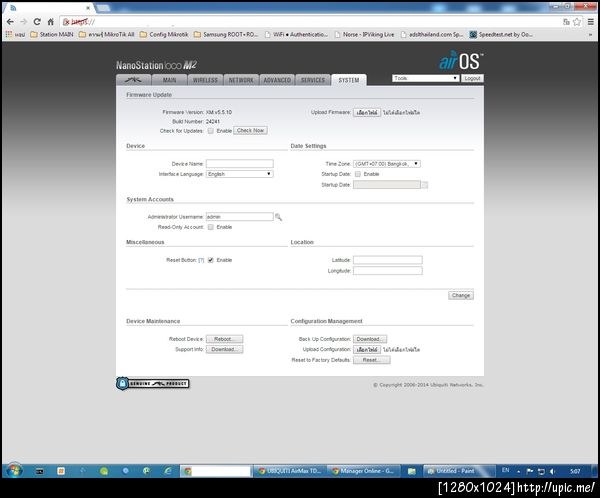Screen dimensions: 600x498
Task: Click the Logout button
Action: [472, 78]
